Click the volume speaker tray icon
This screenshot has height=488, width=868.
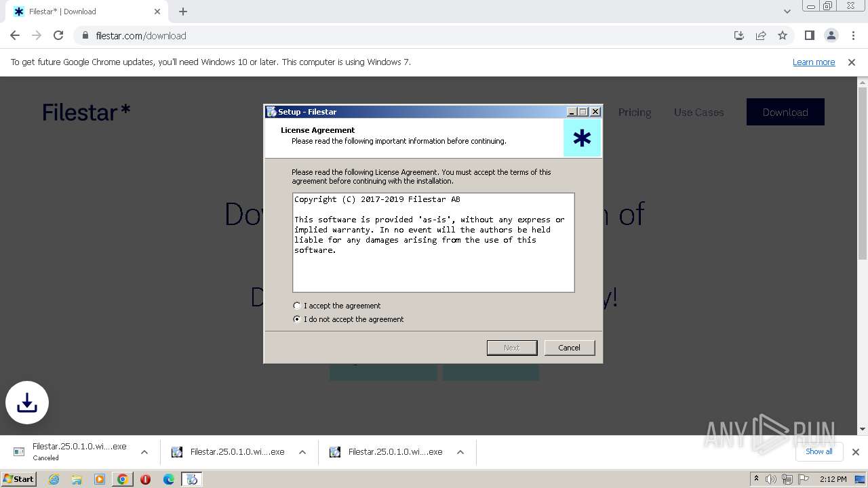pos(771,479)
